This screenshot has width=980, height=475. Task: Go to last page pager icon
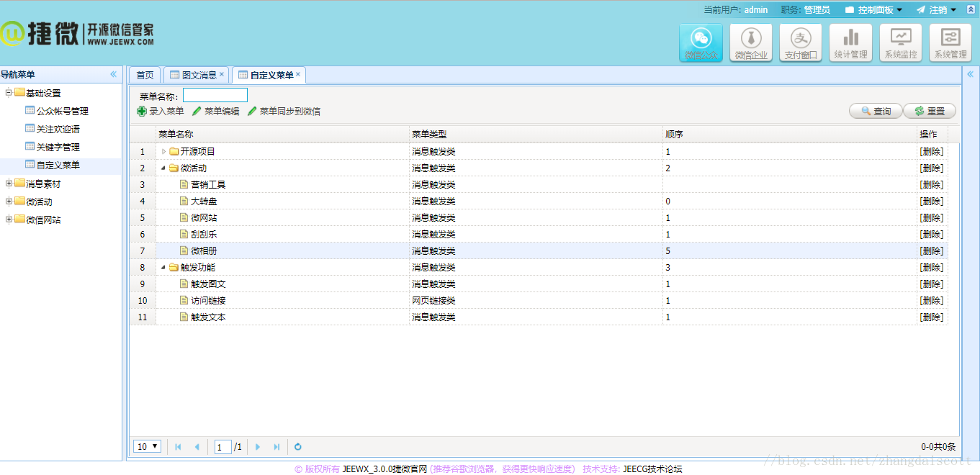(277, 447)
